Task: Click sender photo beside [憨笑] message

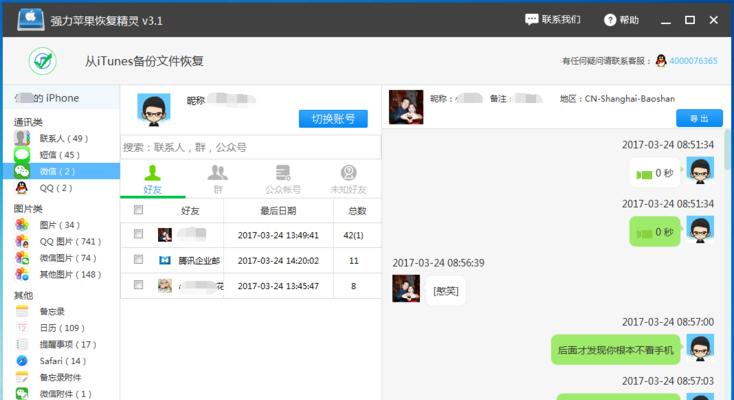Action: pyautogui.click(x=406, y=289)
